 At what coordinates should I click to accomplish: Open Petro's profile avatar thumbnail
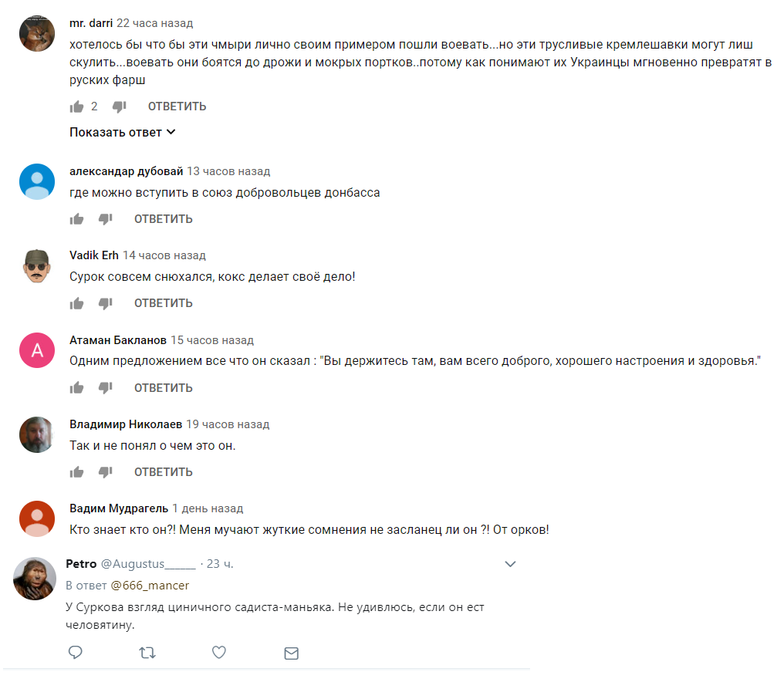[x=35, y=579]
